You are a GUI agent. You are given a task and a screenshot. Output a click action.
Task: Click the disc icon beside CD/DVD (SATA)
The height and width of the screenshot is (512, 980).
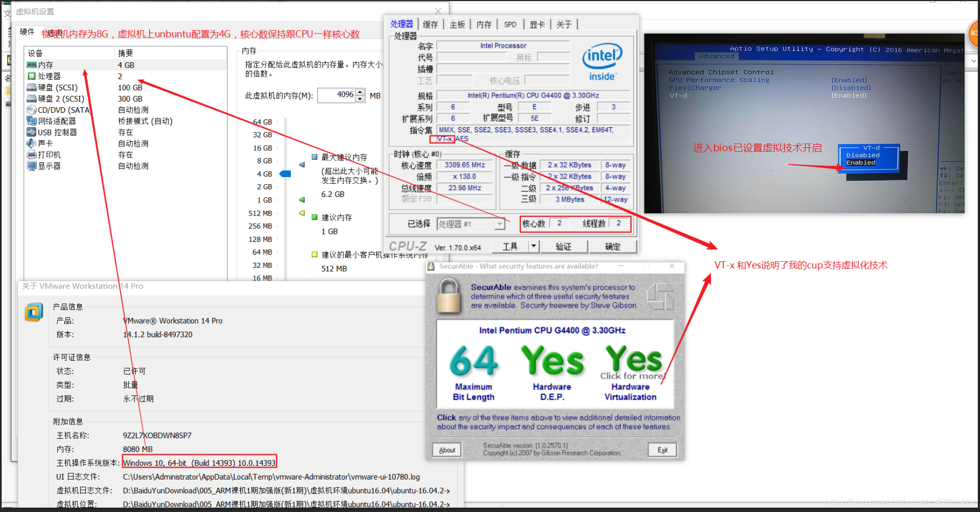pyautogui.click(x=32, y=110)
